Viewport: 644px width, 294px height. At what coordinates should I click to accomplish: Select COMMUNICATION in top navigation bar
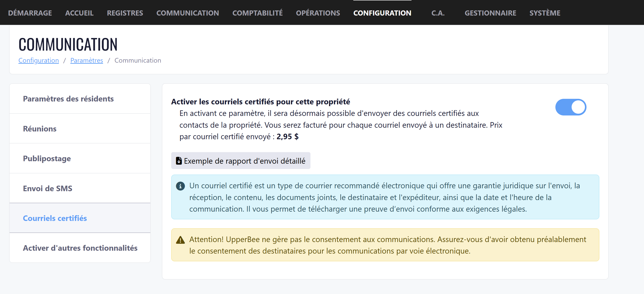click(x=187, y=13)
